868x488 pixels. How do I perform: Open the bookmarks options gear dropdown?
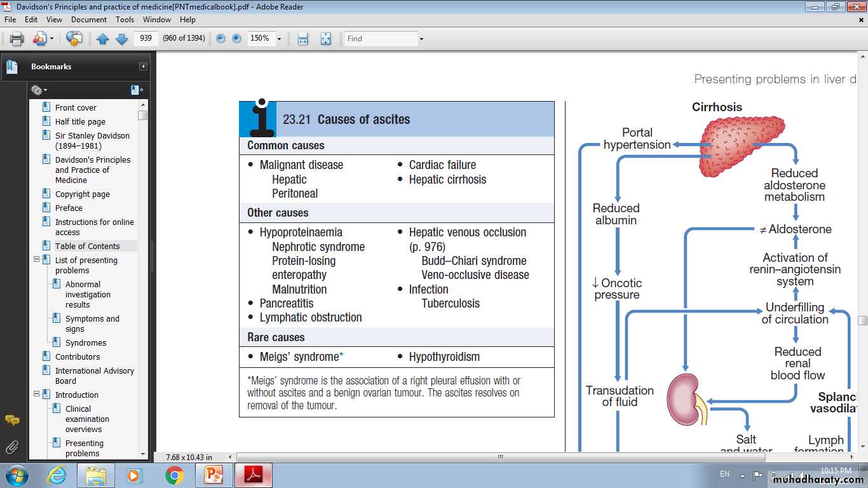[39, 90]
